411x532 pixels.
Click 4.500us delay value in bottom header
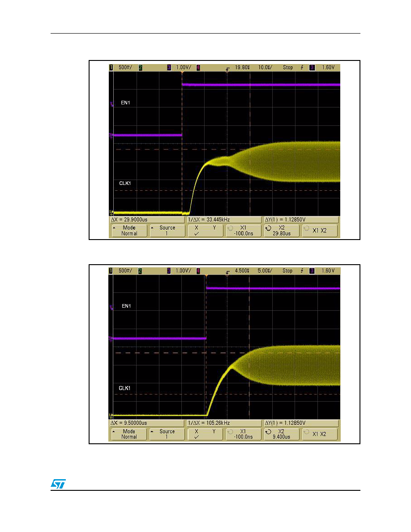pos(242,271)
